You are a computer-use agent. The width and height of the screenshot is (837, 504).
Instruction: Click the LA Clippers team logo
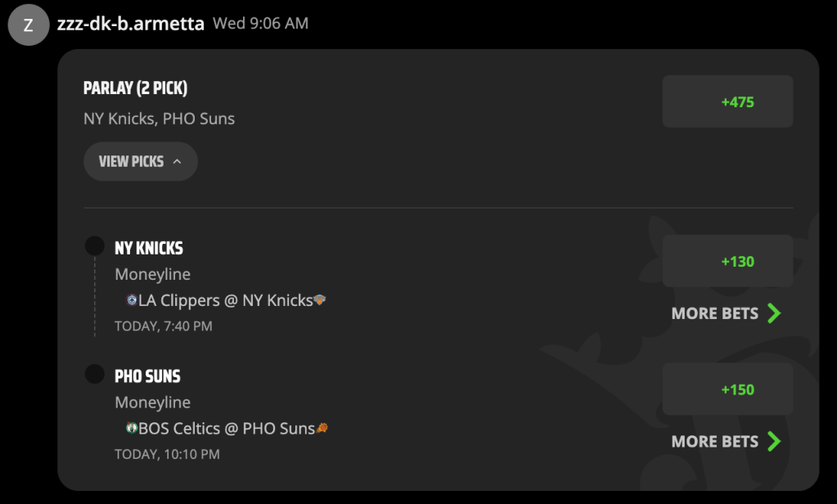[x=131, y=300]
